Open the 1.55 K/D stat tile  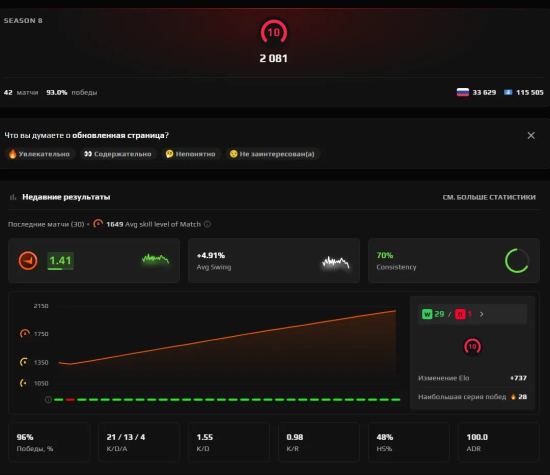pyautogui.click(x=229, y=442)
